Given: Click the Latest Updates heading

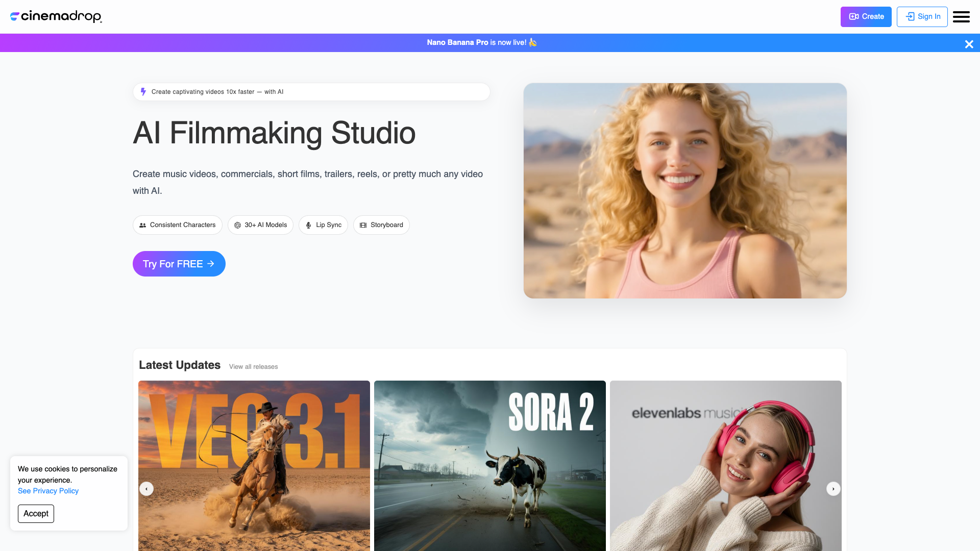Looking at the screenshot, I should click(x=180, y=365).
